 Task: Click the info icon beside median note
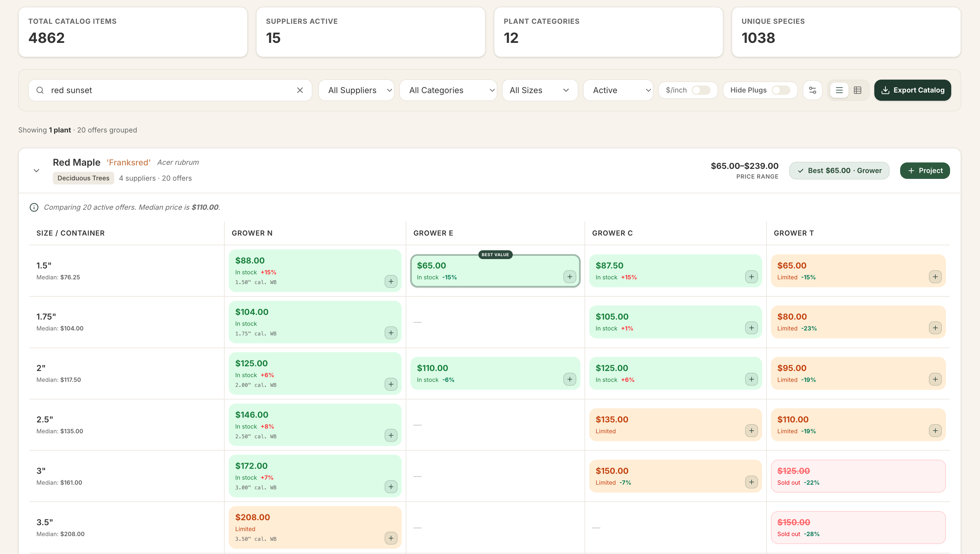pos(34,207)
